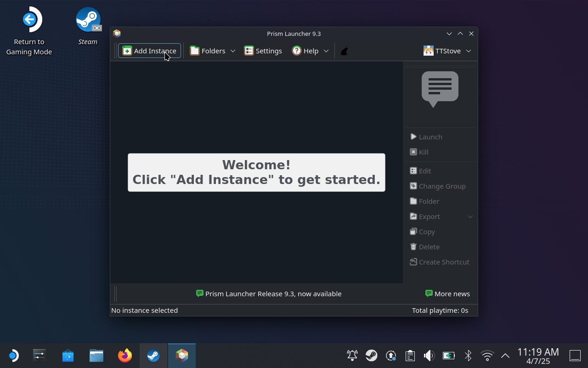Click the Kill instance button
588x368 pixels.
point(419,152)
